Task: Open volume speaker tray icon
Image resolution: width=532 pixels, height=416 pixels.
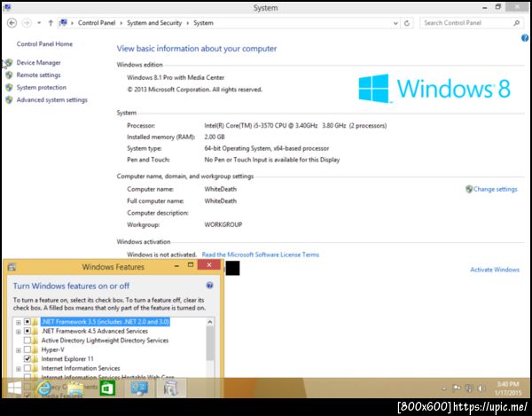Action: click(x=481, y=388)
